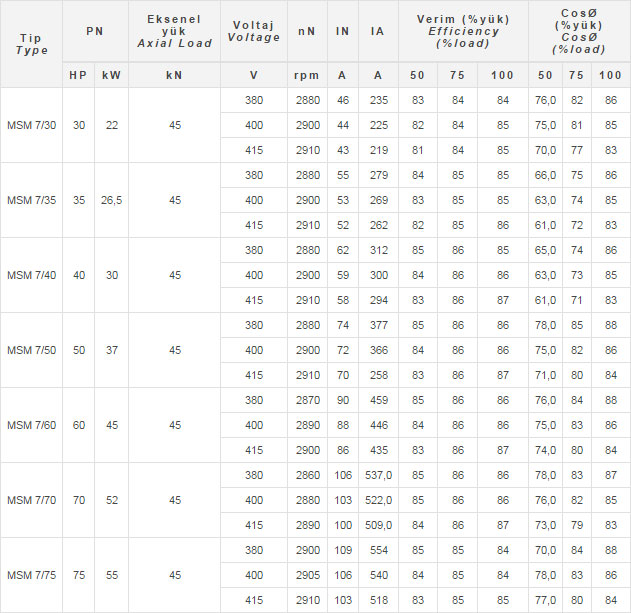Select the 537,0 IA value cell
Screen dimensions: 631x613
378,475
